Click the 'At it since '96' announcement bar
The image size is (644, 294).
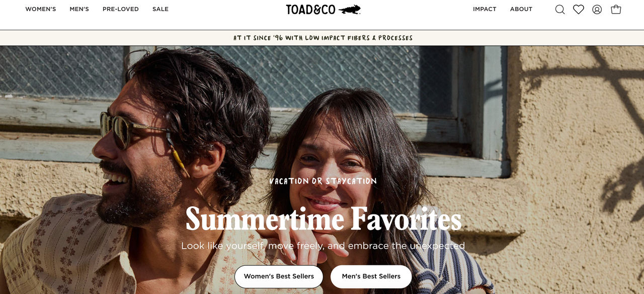pyautogui.click(x=322, y=38)
